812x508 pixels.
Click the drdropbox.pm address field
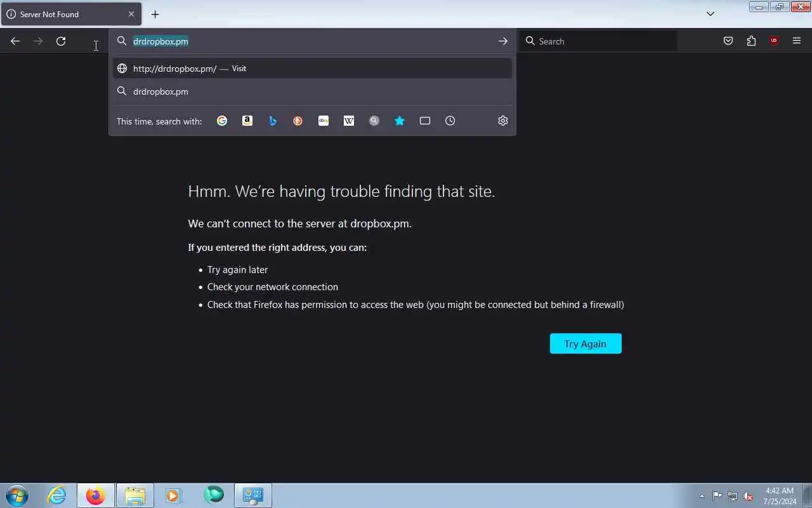(x=311, y=41)
